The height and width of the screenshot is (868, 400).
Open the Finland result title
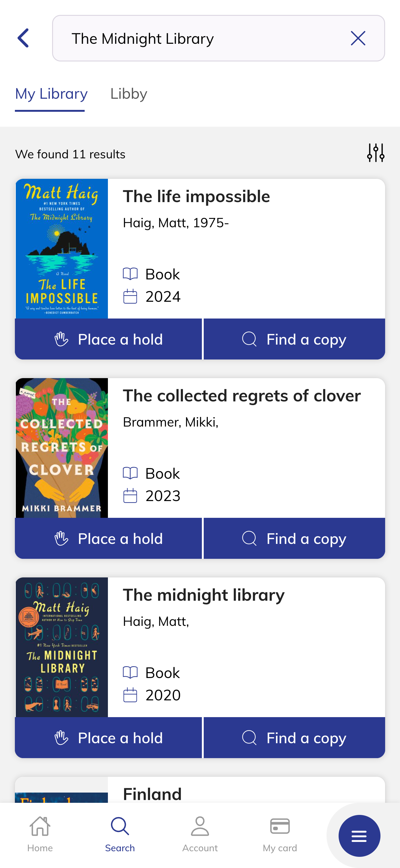pos(152,794)
